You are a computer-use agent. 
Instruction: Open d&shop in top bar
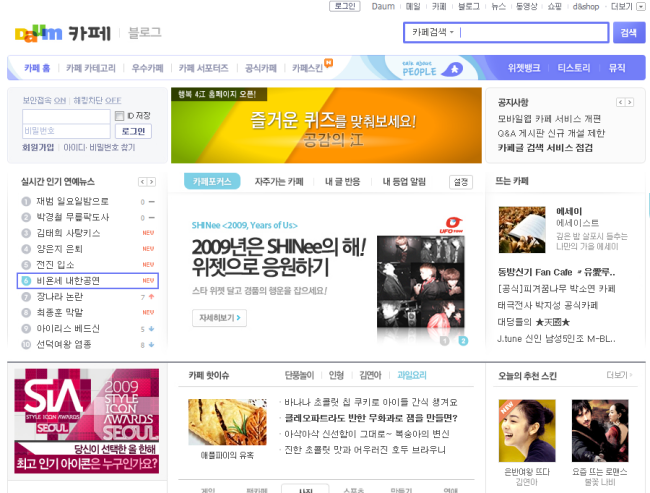point(586,7)
